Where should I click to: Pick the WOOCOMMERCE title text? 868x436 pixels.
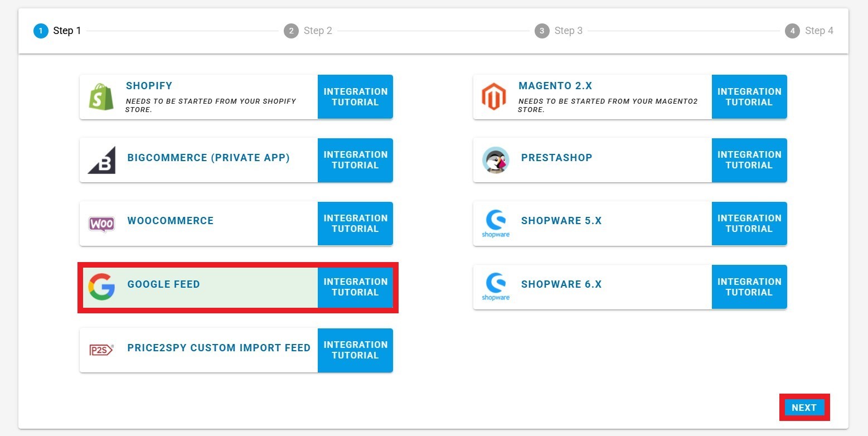[x=171, y=221]
